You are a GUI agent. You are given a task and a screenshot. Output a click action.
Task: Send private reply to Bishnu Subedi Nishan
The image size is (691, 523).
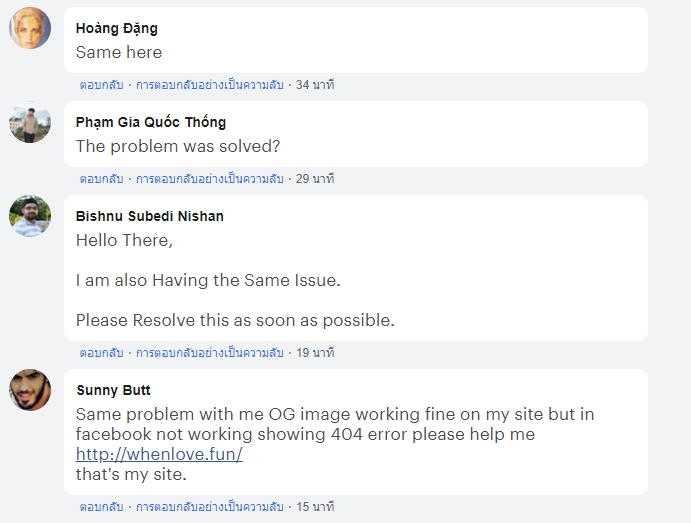(209, 353)
